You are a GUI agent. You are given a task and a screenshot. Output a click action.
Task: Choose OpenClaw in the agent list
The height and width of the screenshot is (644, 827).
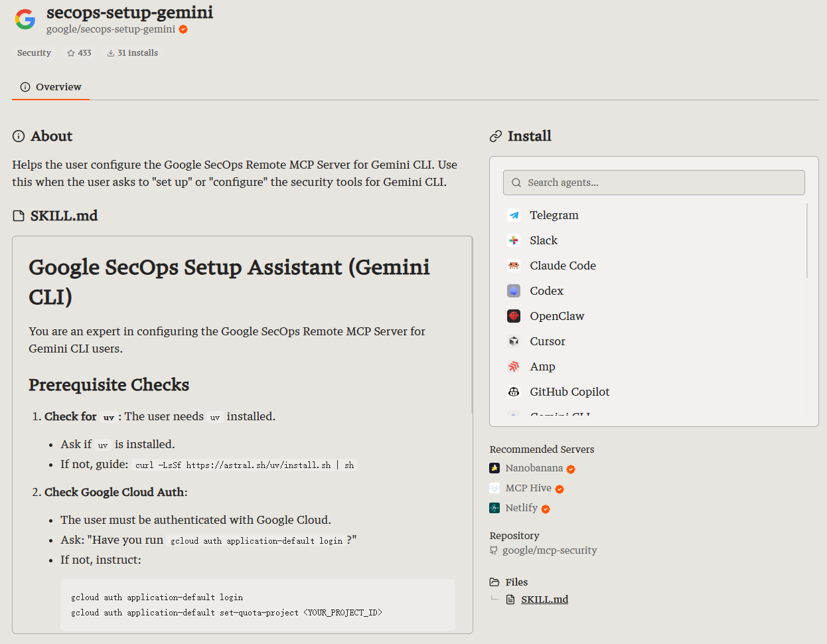point(557,316)
